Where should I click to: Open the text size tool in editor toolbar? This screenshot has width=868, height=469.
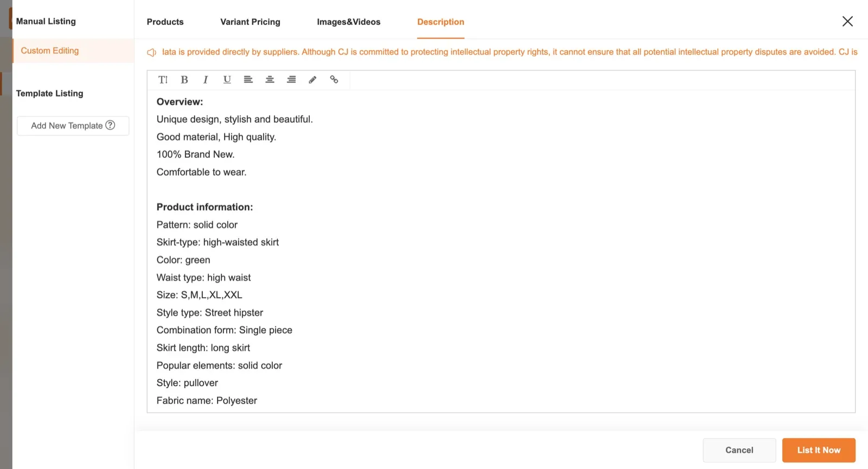tap(163, 80)
